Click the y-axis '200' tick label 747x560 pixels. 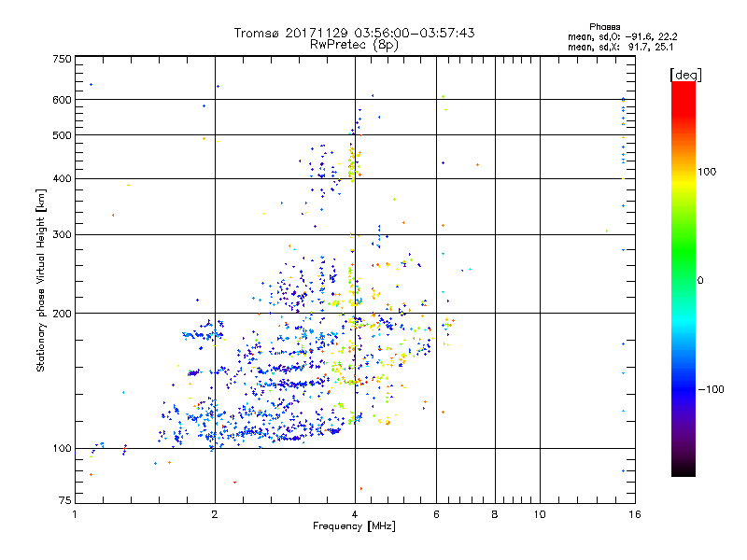pyautogui.click(x=63, y=314)
